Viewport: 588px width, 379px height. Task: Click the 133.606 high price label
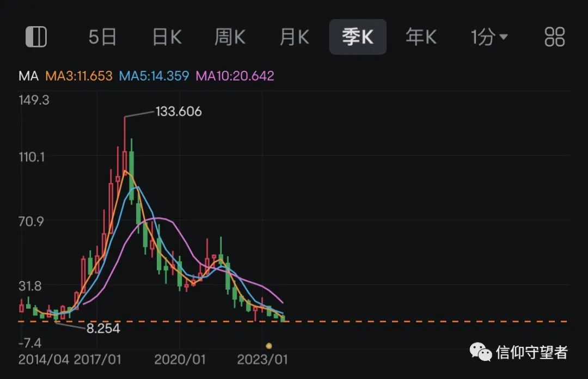pos(179,112)
